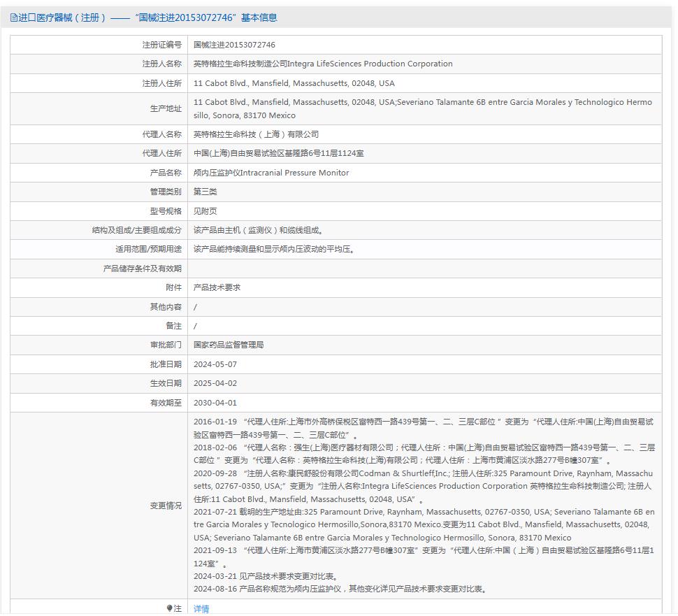
Task: Click the 注册人住所 label
Action: click(162, 83)
